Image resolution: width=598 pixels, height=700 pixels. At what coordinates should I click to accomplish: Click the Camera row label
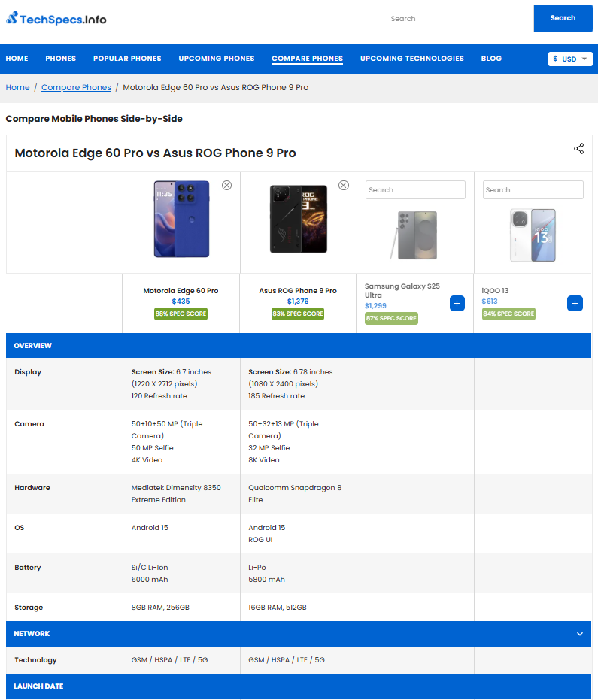point(29,423)
